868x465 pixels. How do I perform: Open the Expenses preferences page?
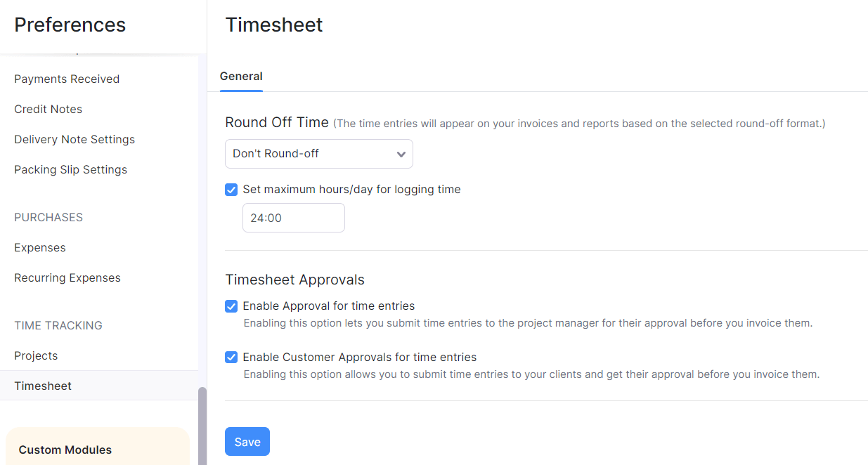pyautogui.click(x=40, y=247)
